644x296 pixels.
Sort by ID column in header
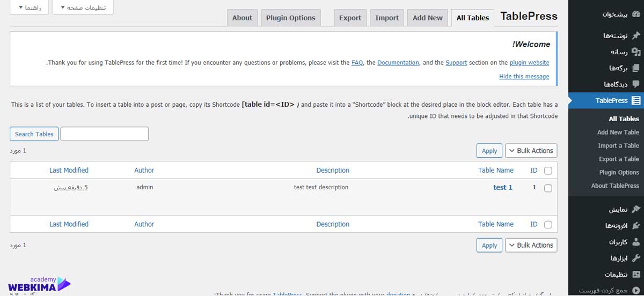534,171
